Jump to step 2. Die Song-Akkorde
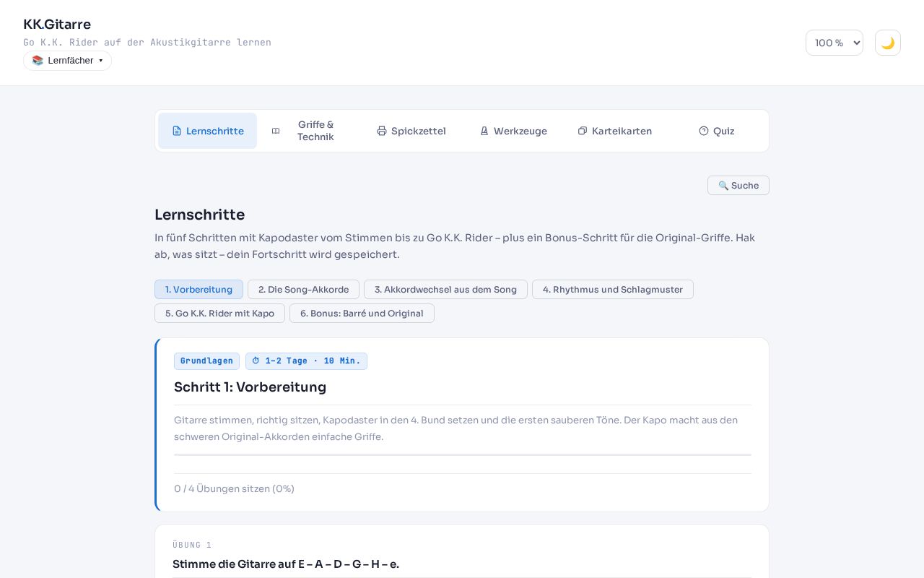Image resolution: width=924 pixels, height=578 pixels. [303, 290]
